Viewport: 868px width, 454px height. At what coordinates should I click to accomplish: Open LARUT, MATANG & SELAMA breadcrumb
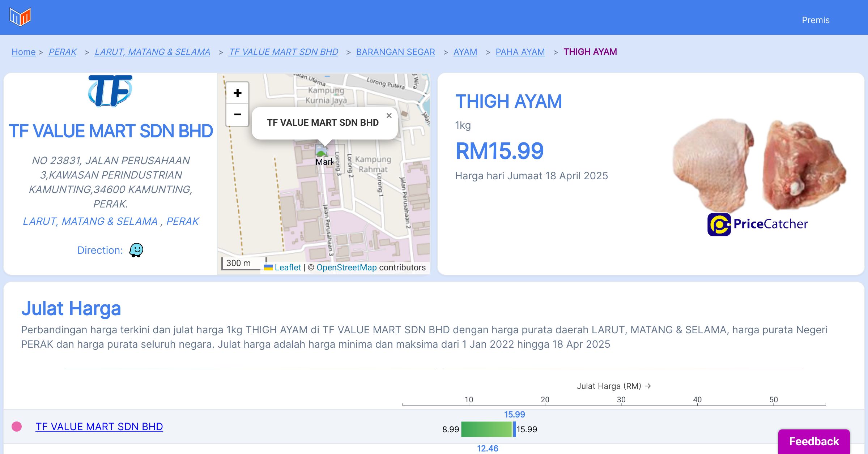point(152,52)
